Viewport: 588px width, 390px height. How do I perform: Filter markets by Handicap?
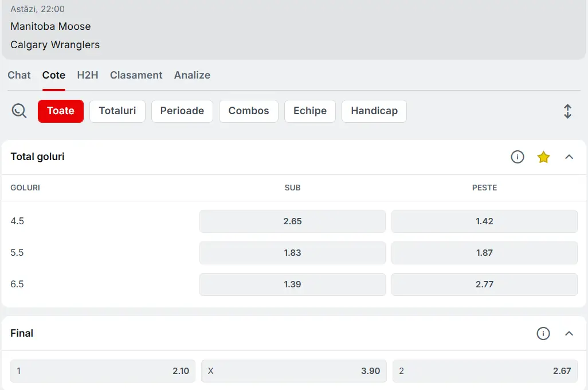(x=374, y=111)
